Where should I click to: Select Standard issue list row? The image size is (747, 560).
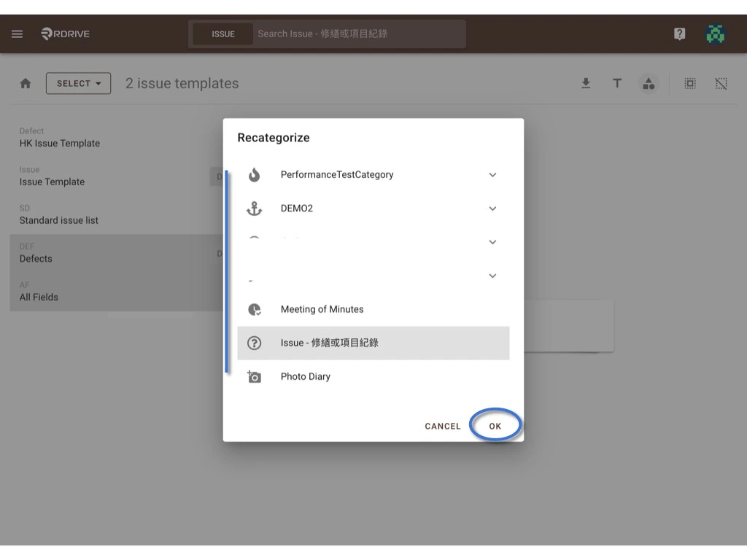point(116,215)
